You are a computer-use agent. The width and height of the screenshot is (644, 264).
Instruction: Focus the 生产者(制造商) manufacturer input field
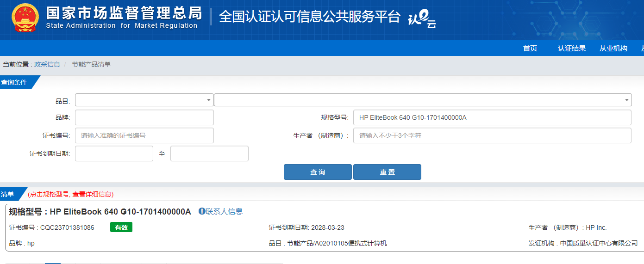click(492, 135)
